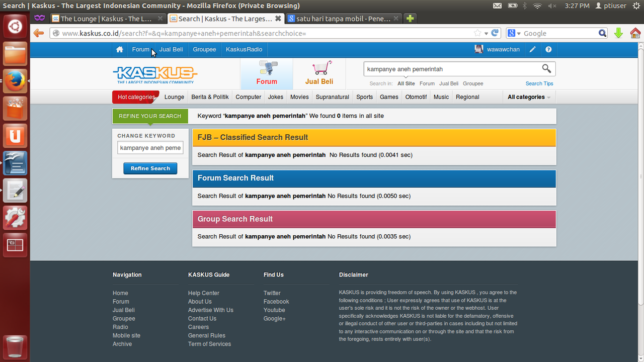
Task: Click the Firefox home page icon
Action: point(635,33)
